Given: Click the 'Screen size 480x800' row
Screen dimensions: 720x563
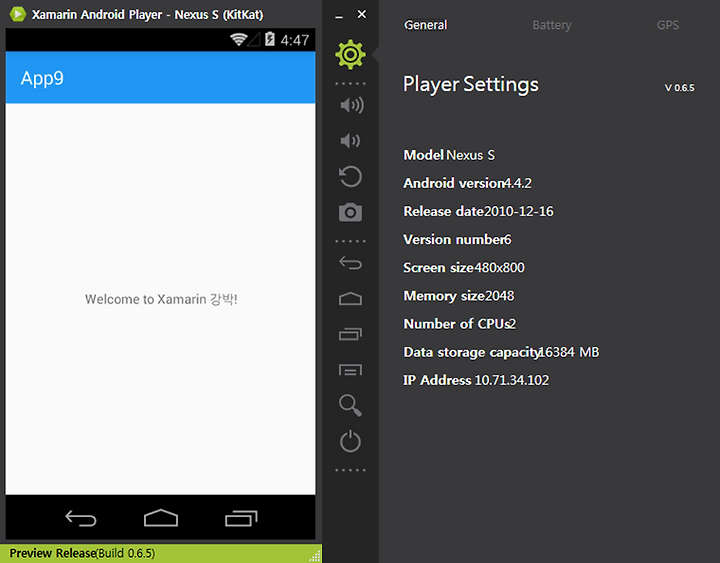Looking at the screenshot, I should click(x=464, y=267).
